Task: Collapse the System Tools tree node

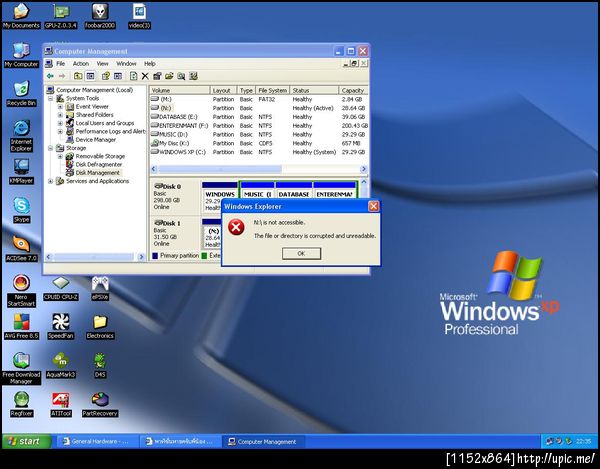Action: pyautogui.click(x=50, y=98)
